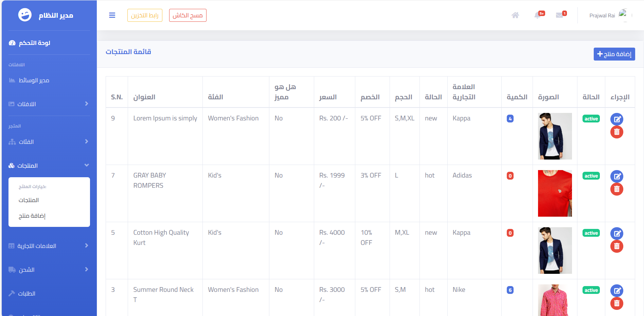
Task: Click the blue إضافة منتج button
Action: (x=614, y=54)
